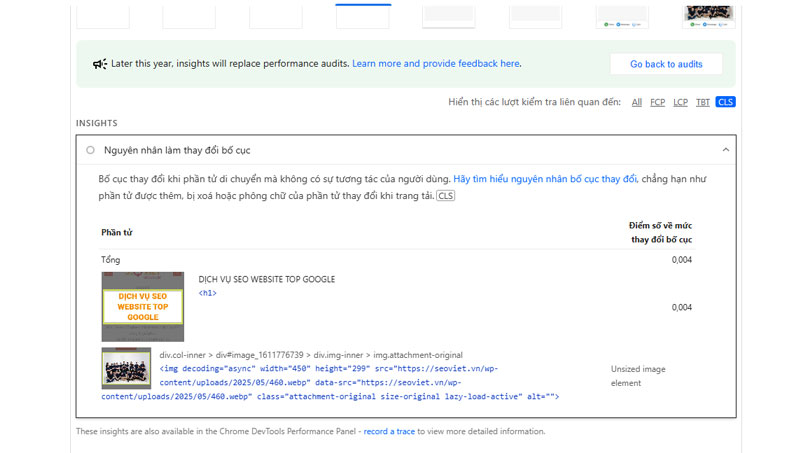
Task: Collapse the layout shift insight chevron
Action: click(x=726, y=149)
